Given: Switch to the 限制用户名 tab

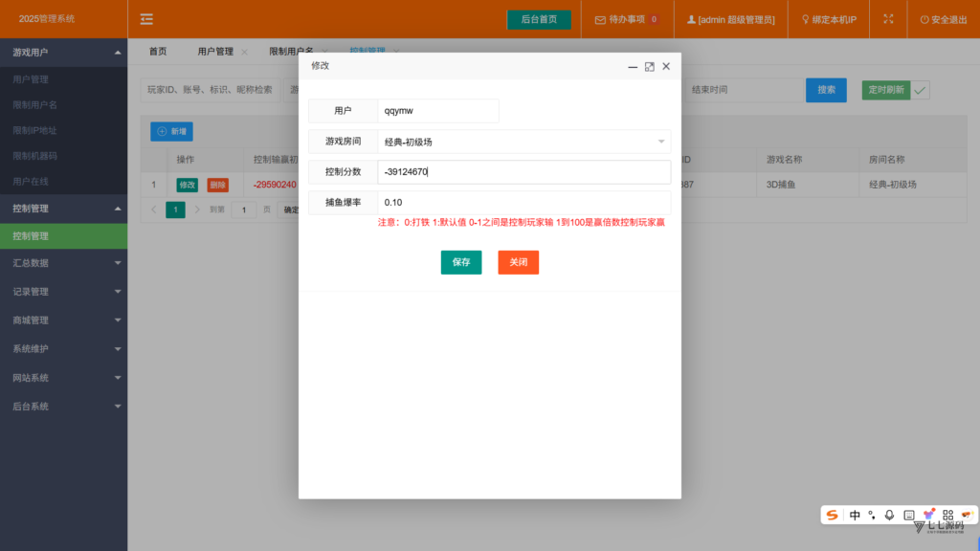Looking at the screenshot, I should 291,52.
